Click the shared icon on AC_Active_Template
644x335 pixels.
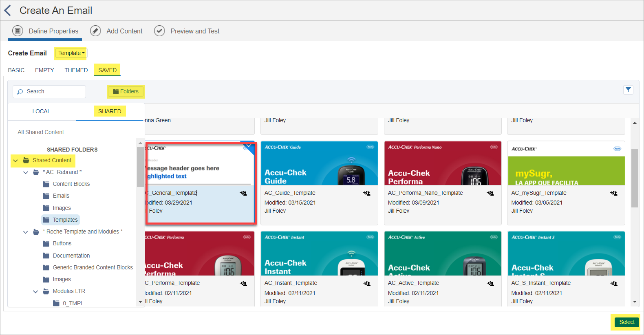[490, 284]
